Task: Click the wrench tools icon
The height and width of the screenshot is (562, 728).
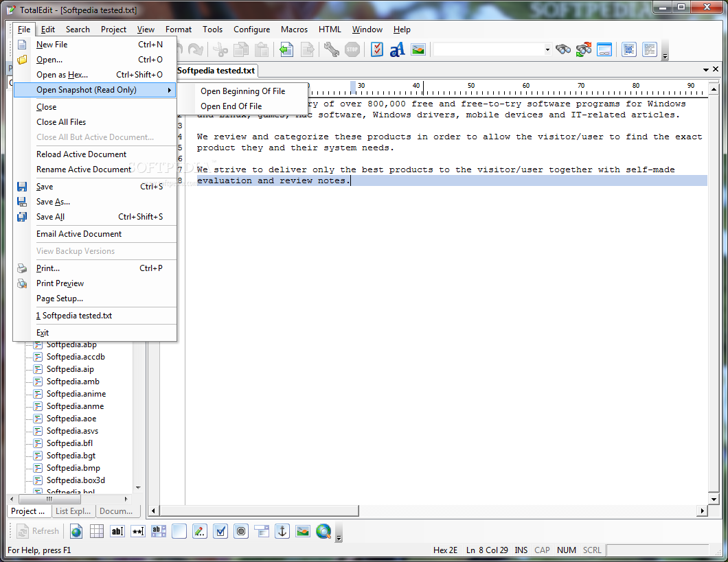Action: (332, 49)
